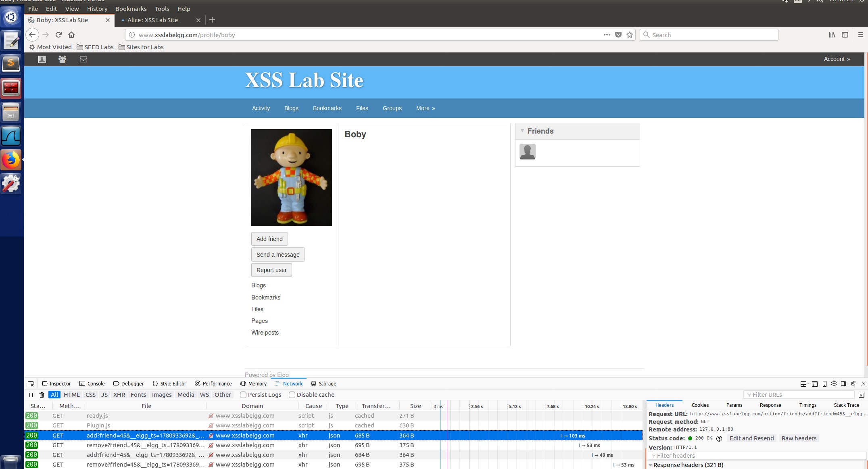This screenshot has height=469, width=868.
Task: Pick an element from the page
Action: 31,384
